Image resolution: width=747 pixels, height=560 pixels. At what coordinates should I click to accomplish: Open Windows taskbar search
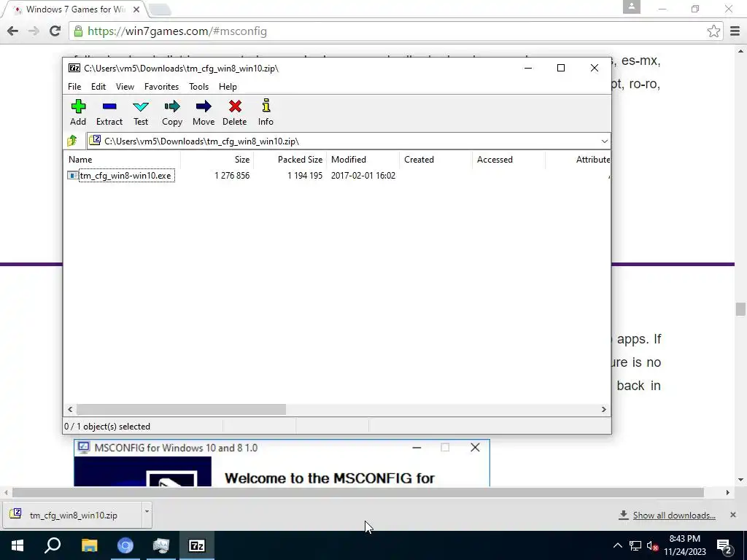[x=53, y=545]
